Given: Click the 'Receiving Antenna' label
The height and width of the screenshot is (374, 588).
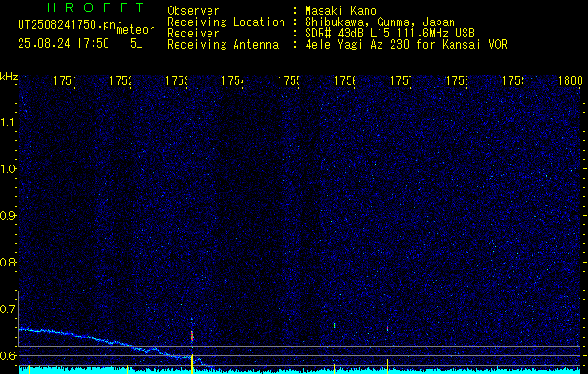Looking at the screenshot, I should tap(222, 45).
